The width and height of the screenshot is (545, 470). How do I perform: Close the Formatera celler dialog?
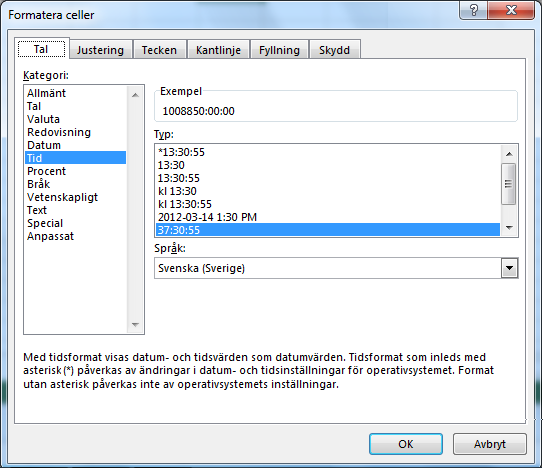(x=511, y=10)
